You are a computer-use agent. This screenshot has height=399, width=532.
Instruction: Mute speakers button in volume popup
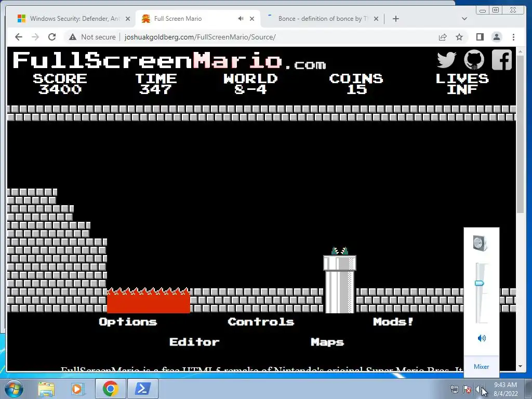click(482, 338)
